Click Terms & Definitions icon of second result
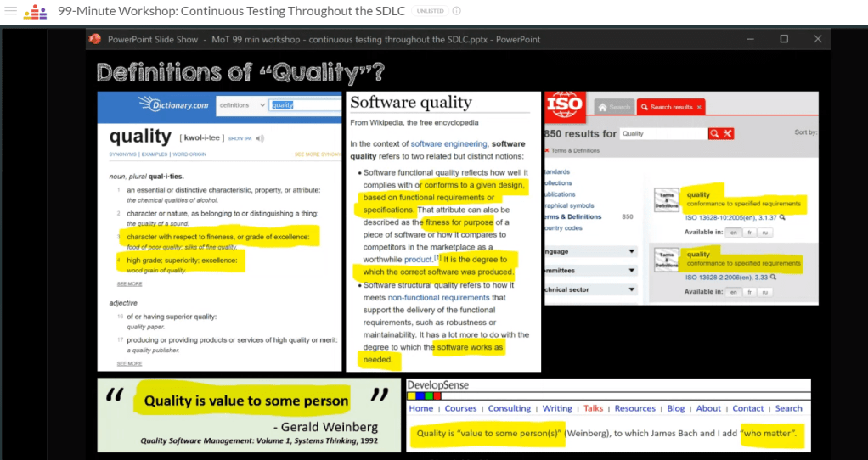Image resolution: width=868 pixels, height=460 pixels. coord(667,260)
